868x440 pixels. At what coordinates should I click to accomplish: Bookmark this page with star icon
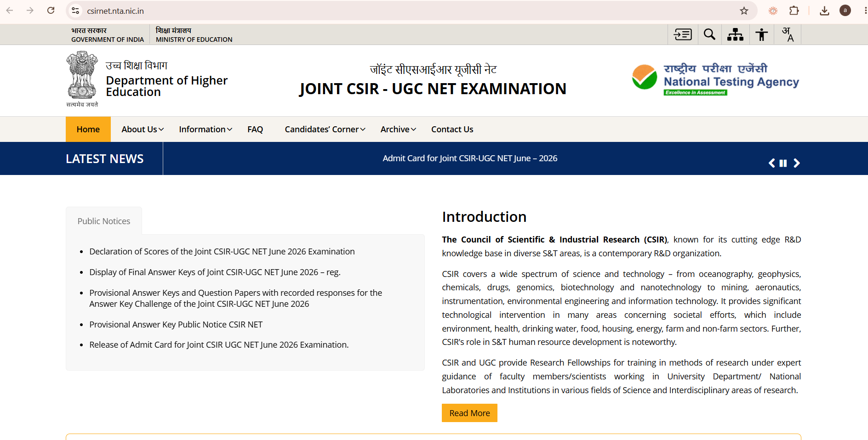[x=744, y=11]
